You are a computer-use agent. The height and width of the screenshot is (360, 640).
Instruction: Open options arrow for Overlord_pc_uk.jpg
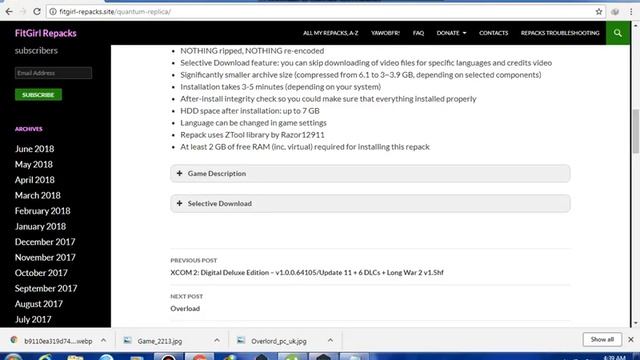tap(330, 340)
